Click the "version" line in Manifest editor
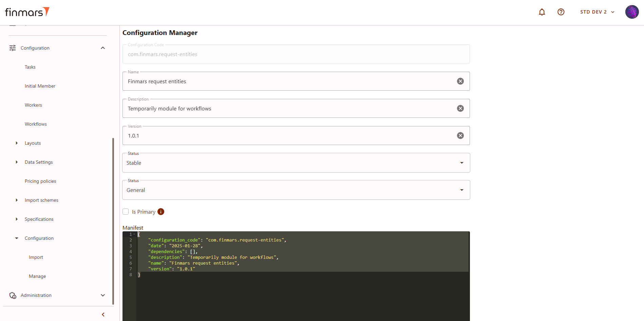Screen dimensions: 644x321 [x=172, y=269]
